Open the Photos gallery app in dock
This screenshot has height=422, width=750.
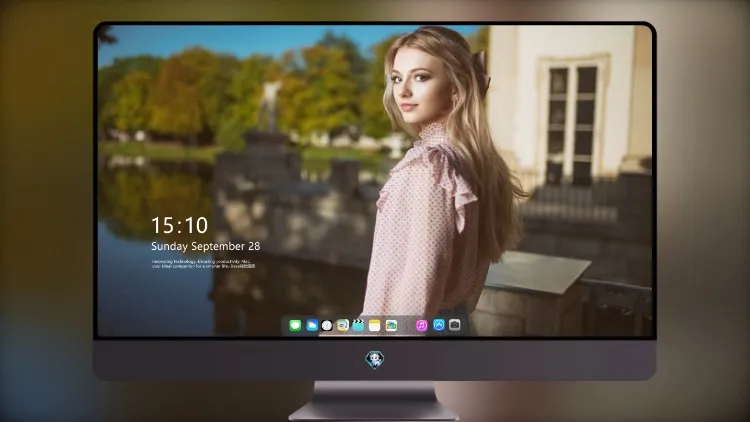click(391, 326)
